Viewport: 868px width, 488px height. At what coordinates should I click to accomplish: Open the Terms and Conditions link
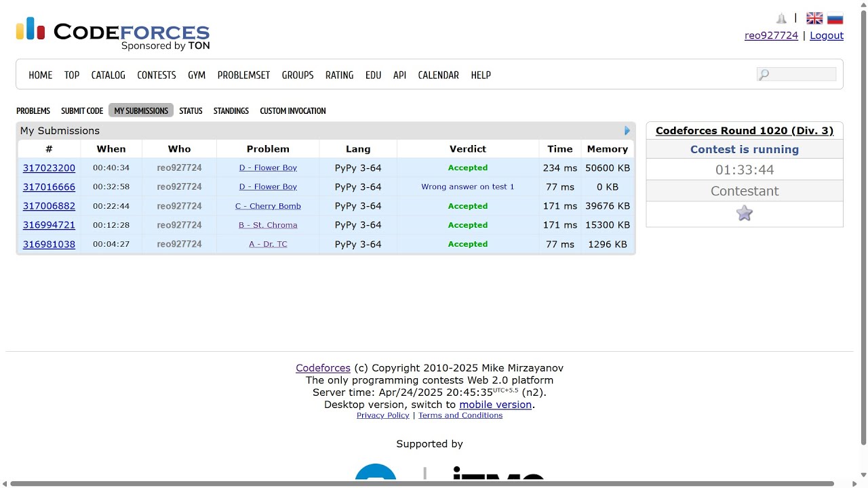[460, 415]
